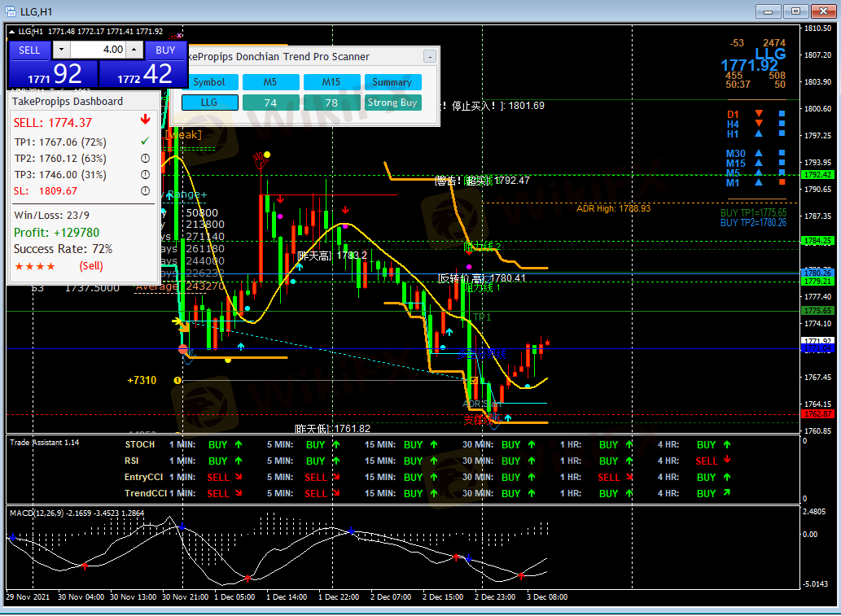The width and height of the screenshot is (841, 616).
Task: Click the clock icon next to SL 1809.67
Action: click(x=145, y=191)
